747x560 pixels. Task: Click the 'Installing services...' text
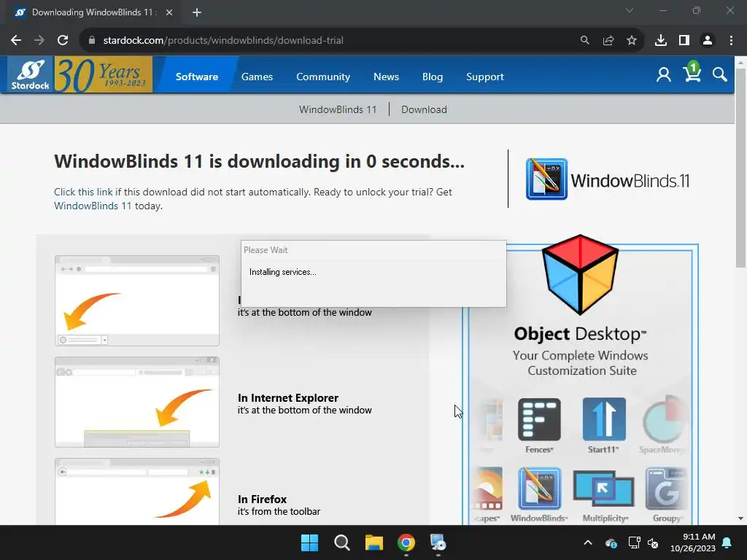coord(283,272)
